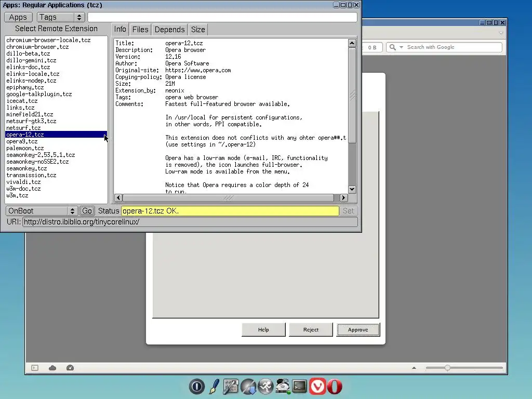This screenshot has width=532, height=399.
Task: Launch the Vivaldi icon in the dock
Action: 317,387
